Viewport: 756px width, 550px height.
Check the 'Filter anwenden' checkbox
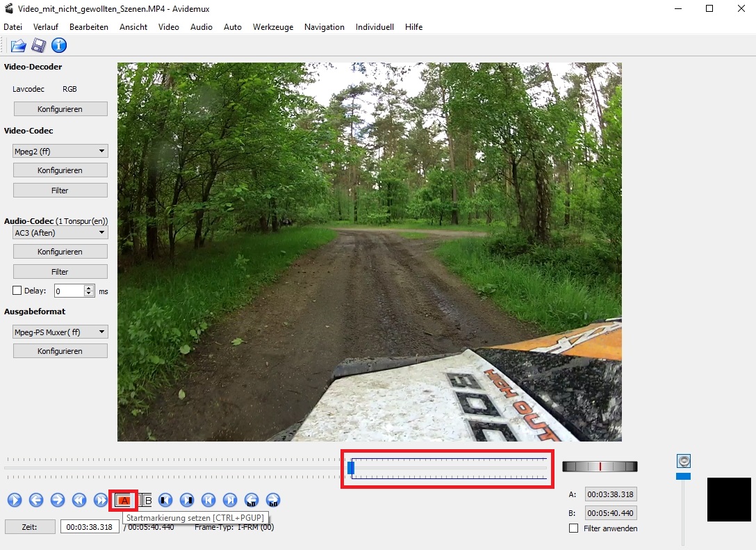(x=573, y=528)
